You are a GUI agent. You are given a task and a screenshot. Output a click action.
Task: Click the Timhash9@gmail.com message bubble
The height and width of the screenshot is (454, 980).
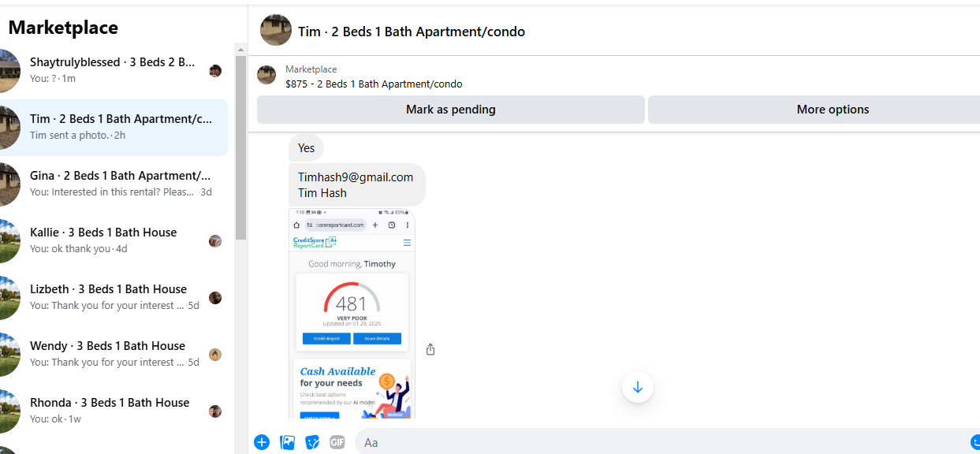[357, 185]
